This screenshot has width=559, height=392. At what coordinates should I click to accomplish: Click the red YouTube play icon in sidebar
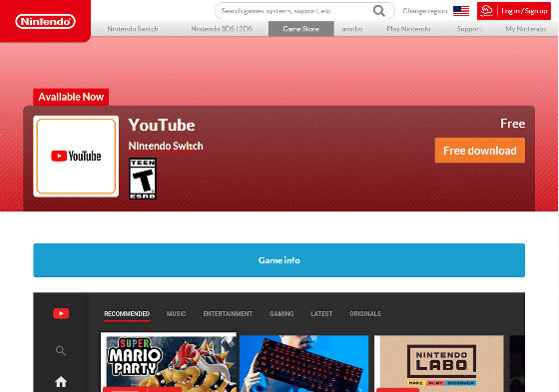tap(61, 313)
